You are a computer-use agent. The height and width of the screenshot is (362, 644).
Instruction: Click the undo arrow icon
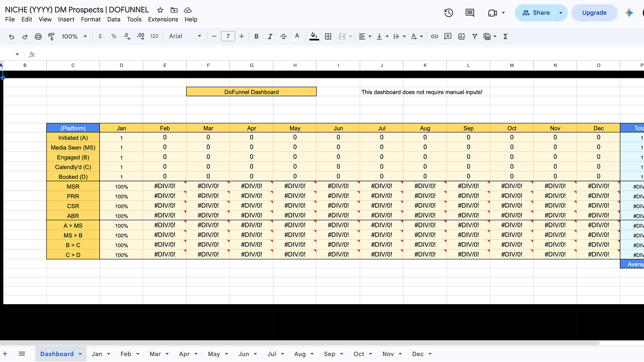click(x=11, y=37)
